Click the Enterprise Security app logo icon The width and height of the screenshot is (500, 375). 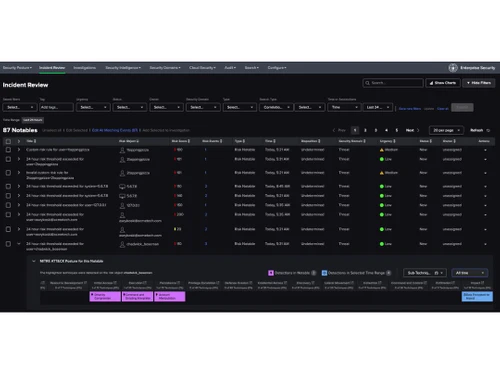tap(453, 68)
